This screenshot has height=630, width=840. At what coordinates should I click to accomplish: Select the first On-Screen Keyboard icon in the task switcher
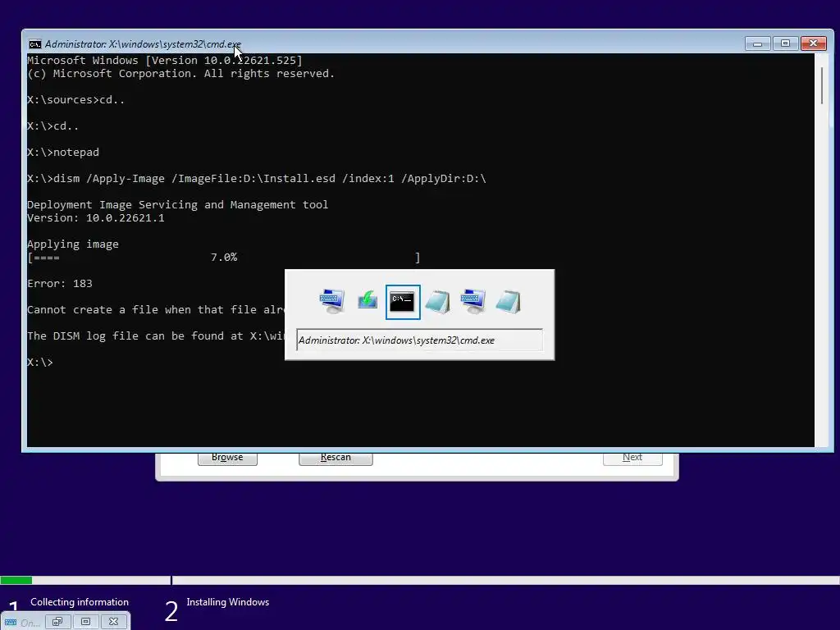(x=331, y=302)
